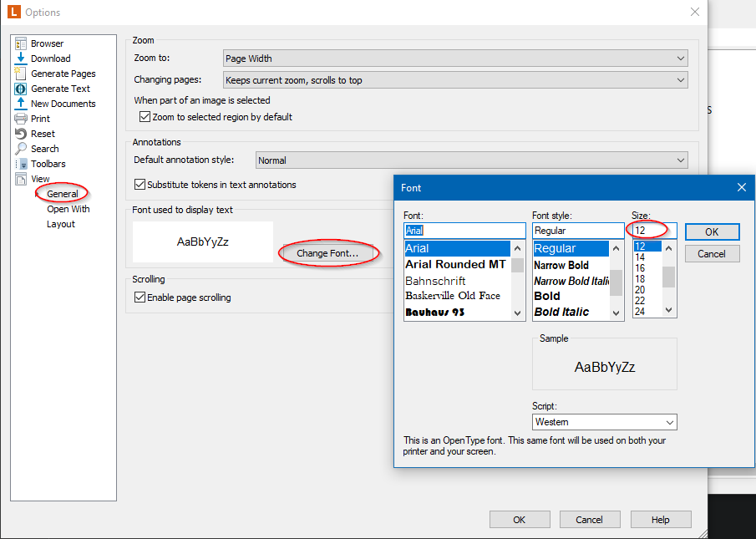Click the Font name input field
The width and height of the screenshot is (756, 539).
[464, 231]
